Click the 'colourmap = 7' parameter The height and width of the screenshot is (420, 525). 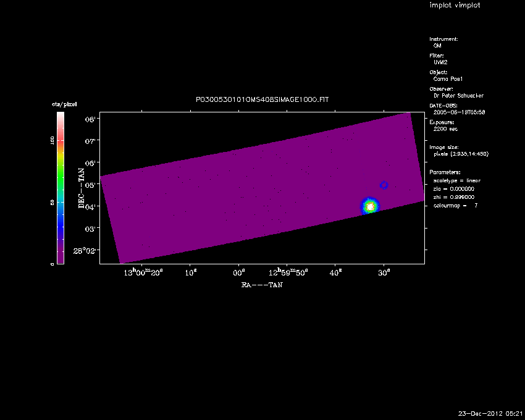455,206
